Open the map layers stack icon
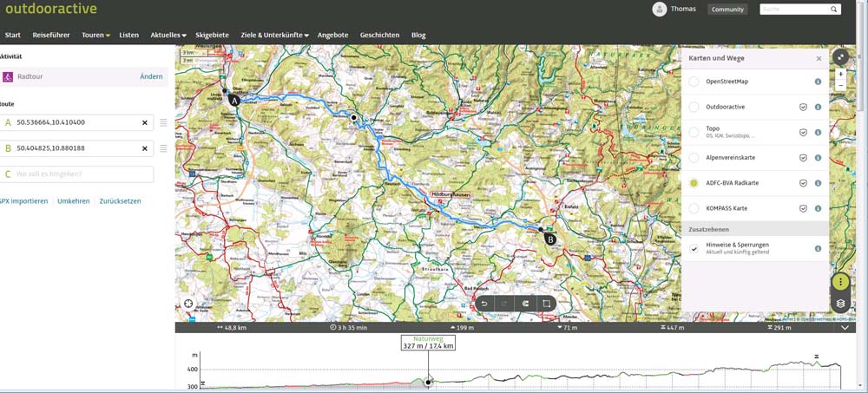868x393 pixels. 840,304
